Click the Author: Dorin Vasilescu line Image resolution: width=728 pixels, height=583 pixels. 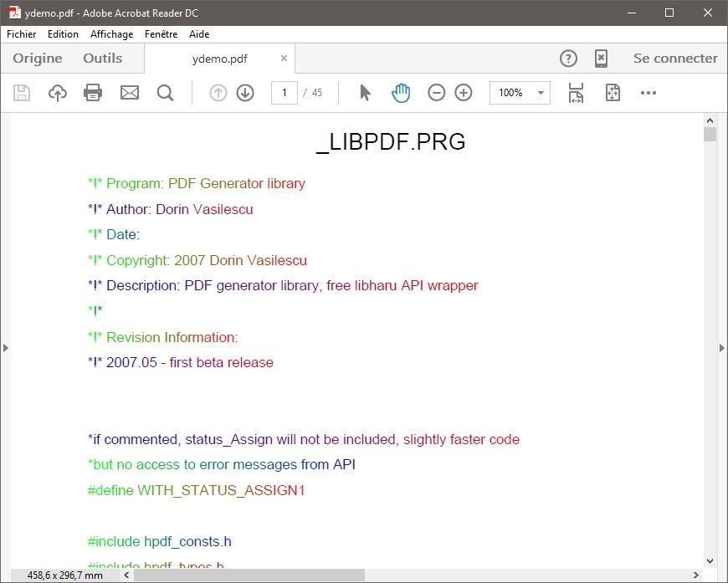[x=171, y=209]
